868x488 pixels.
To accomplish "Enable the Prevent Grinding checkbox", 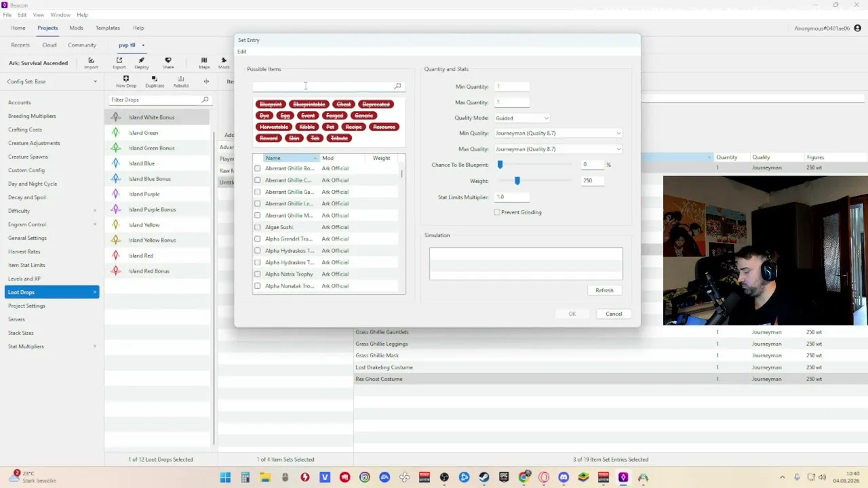I will [497, 212].
